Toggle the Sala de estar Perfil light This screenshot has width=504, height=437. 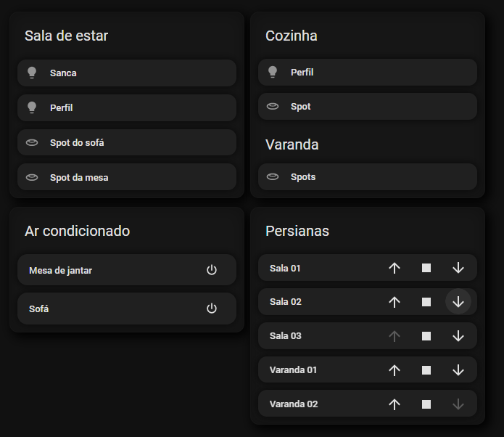click(127, 107)
